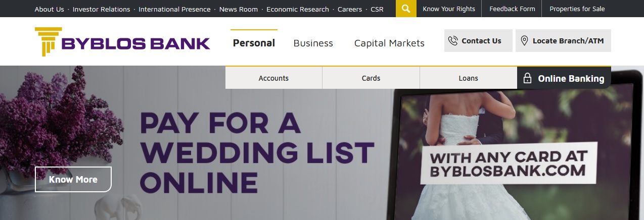Visit the Investor Relations page
This screenshot has height=220, width=644.
(101, 9)
